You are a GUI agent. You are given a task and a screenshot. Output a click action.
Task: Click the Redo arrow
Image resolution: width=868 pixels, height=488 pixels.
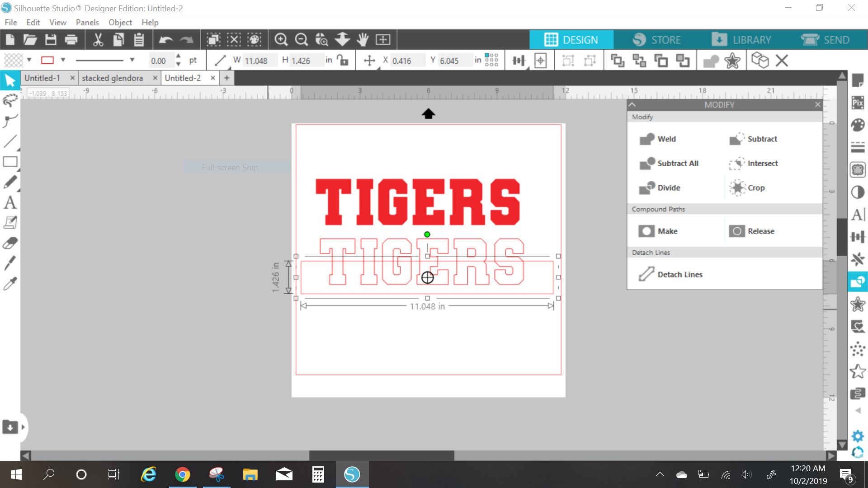click(x=186, y=40)
